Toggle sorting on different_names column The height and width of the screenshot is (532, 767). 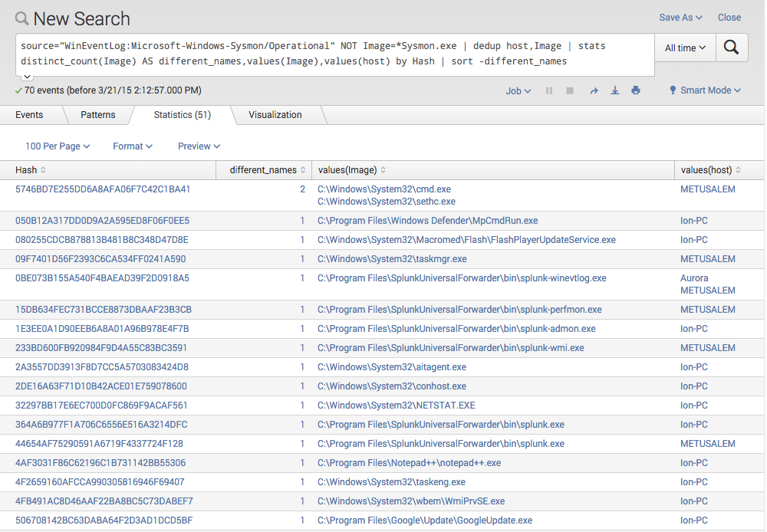263,169
